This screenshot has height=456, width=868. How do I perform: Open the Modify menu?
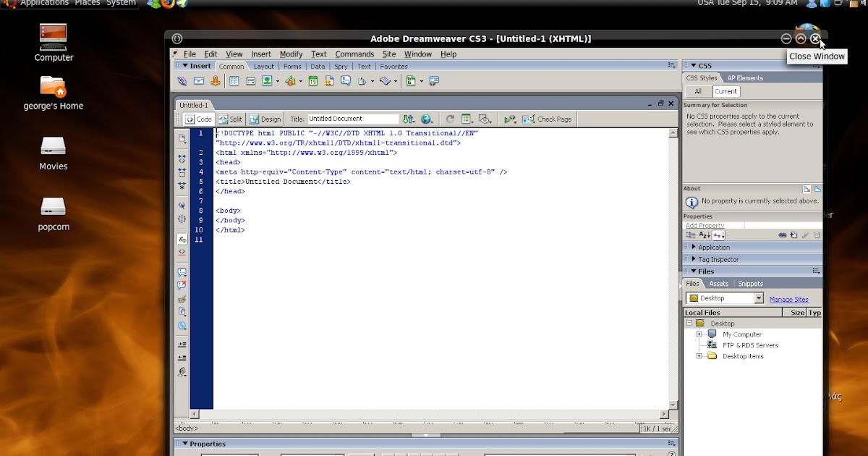coord(291,54)
